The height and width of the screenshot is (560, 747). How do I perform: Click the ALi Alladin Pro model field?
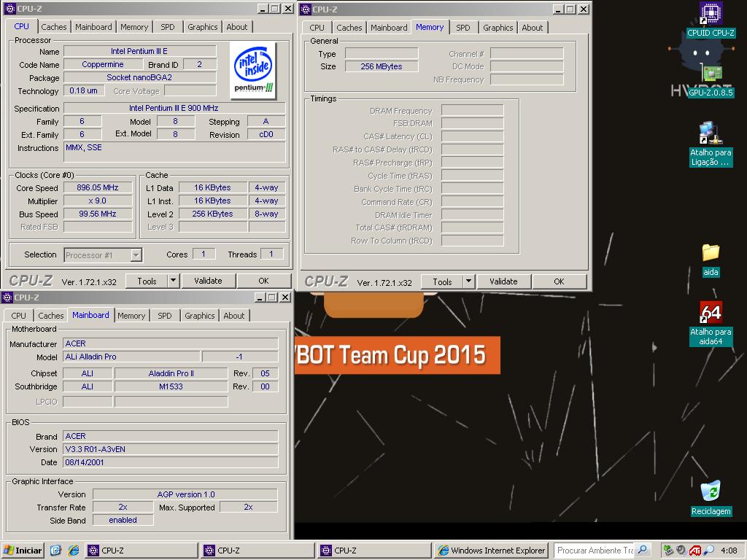(x=131, y=356)
